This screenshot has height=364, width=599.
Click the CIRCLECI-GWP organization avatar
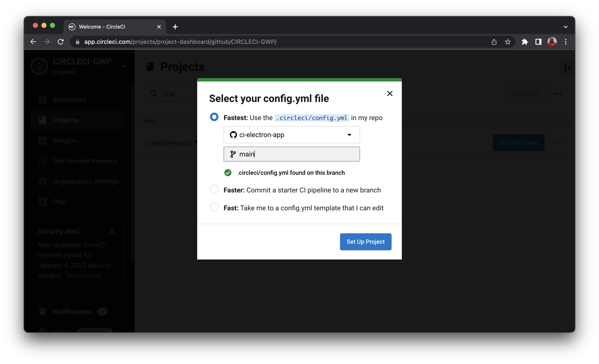click(39, 66)
